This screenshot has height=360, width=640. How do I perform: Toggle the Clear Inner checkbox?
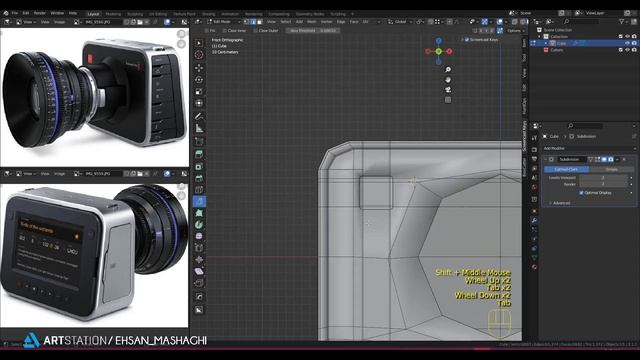[x=224, y=31]
